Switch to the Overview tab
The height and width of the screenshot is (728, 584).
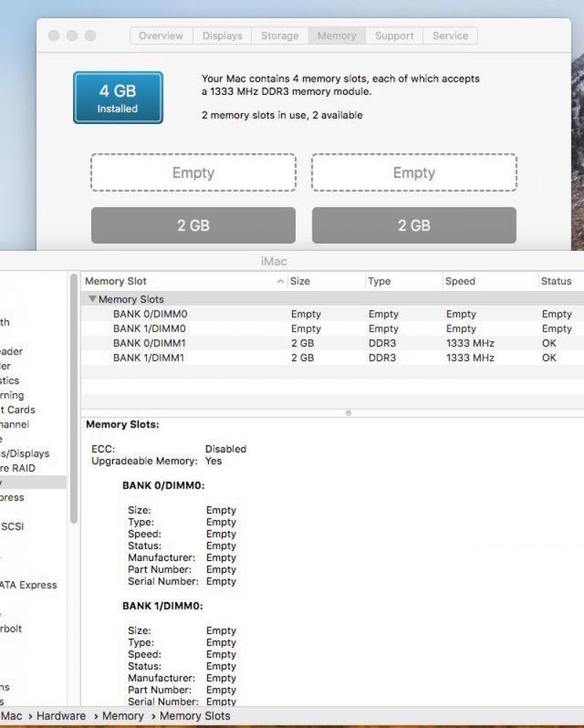tap(161, 36)
